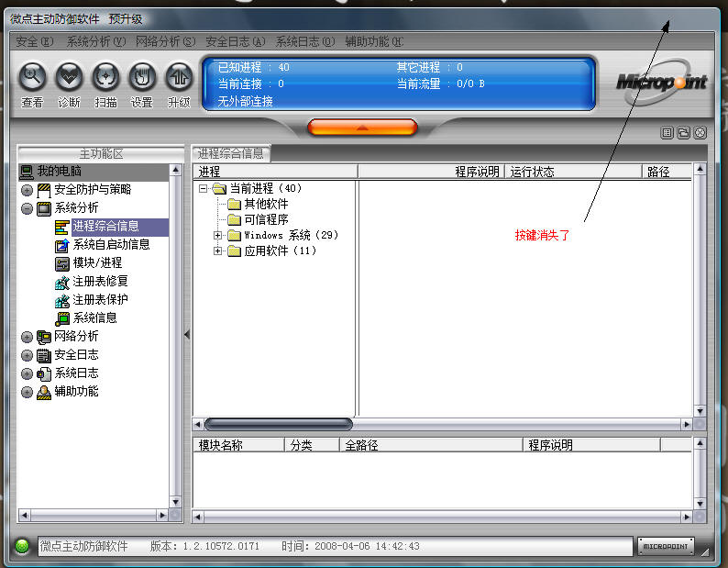The width and height of the screenshot is (728, 568).
Task: Collapse the top panel with orange button
Action: tap(362, 127)
